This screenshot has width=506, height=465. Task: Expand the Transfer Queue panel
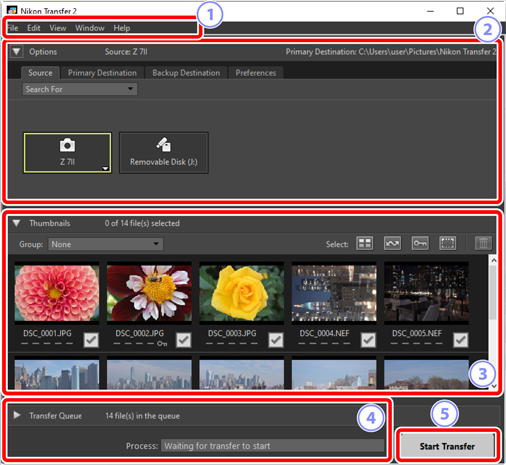pos(17,415)
